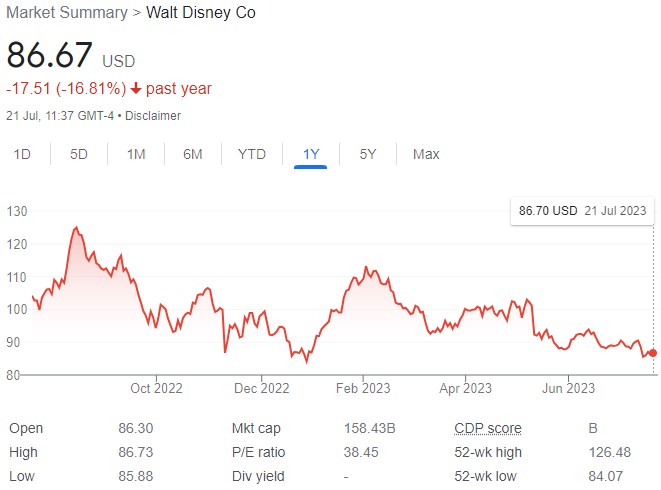The width and height of the screenshot is (661, 490).
Task: Open the Disclaimer link
Action: coord(153,116)
